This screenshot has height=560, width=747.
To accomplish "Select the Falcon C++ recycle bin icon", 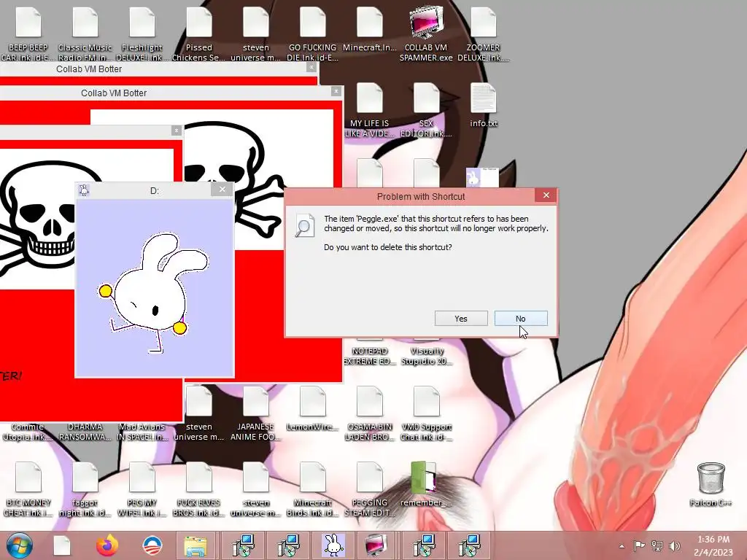I will (711, 485).
